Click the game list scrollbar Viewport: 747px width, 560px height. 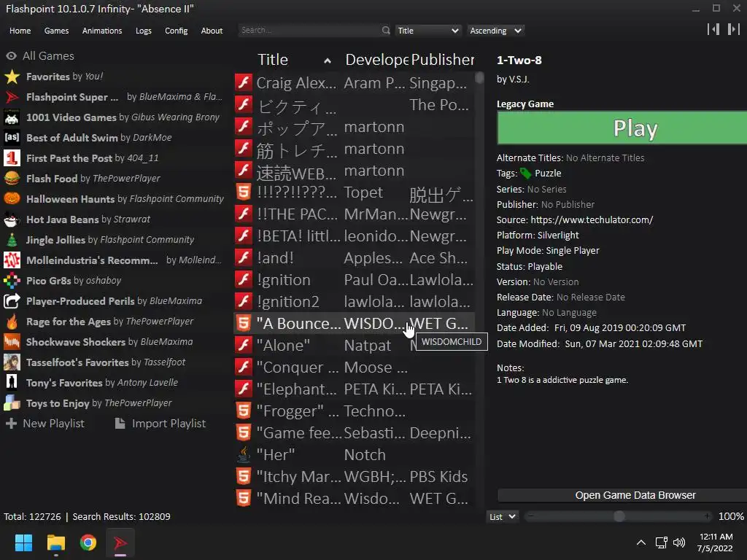pos(479,78)
